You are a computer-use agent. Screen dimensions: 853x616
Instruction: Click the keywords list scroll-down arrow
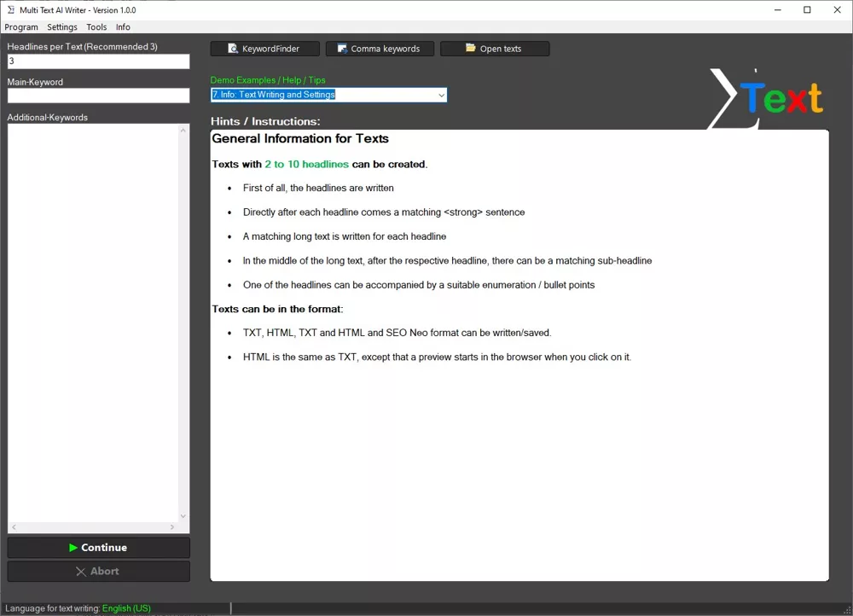click(183, 516)
